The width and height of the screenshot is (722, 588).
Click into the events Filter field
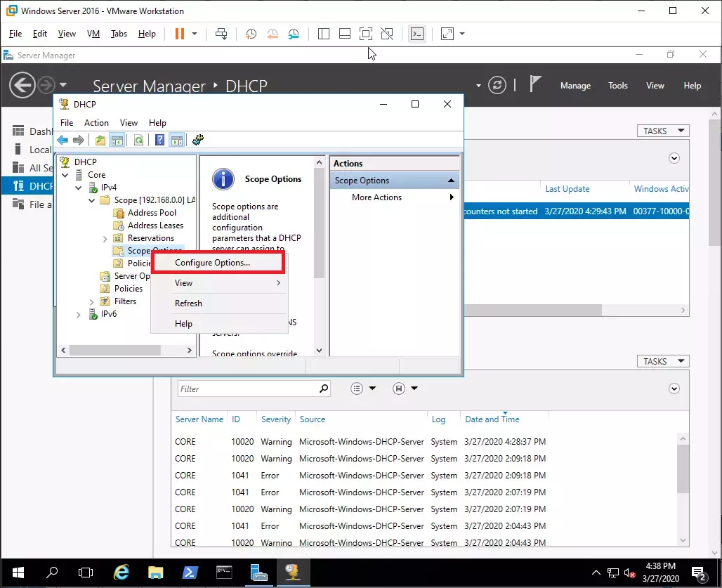[248, 389]
